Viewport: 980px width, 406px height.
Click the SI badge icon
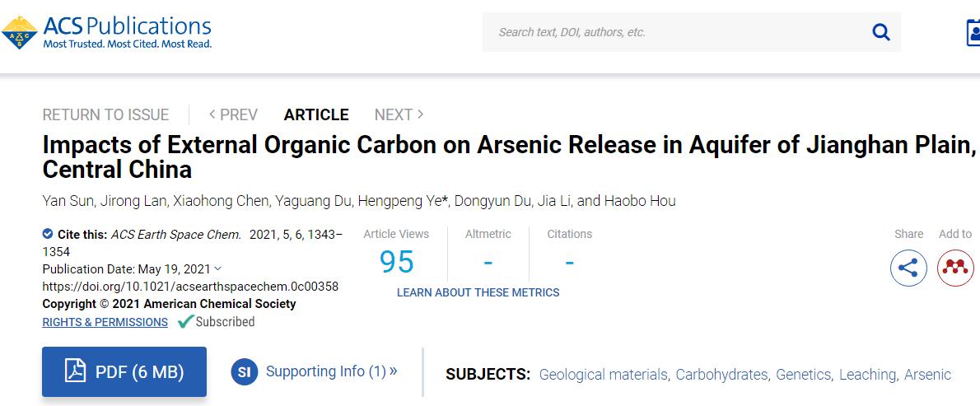pos(244,371)
